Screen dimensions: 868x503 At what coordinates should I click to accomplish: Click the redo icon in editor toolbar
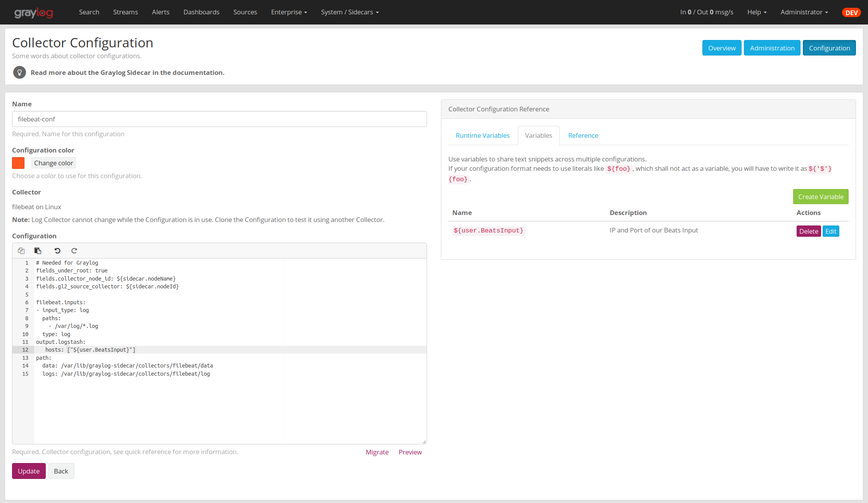74,251
